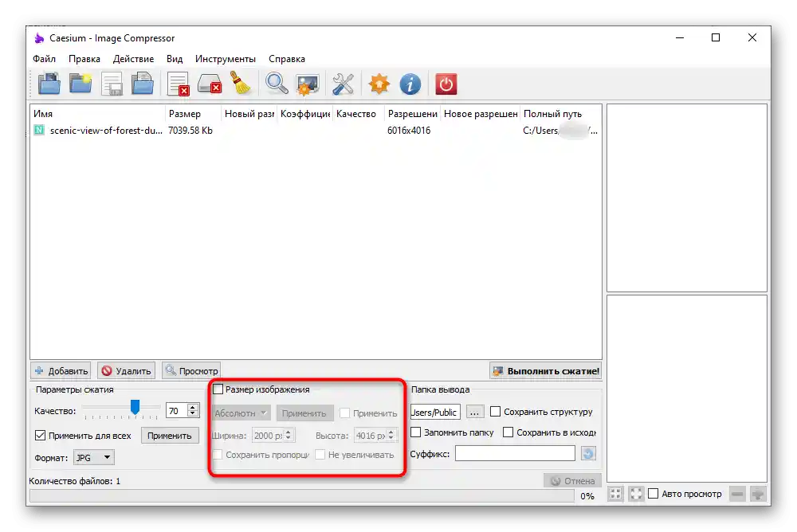
Task: Click the Compress picture toolbar icon
Action: pos(308,85)
